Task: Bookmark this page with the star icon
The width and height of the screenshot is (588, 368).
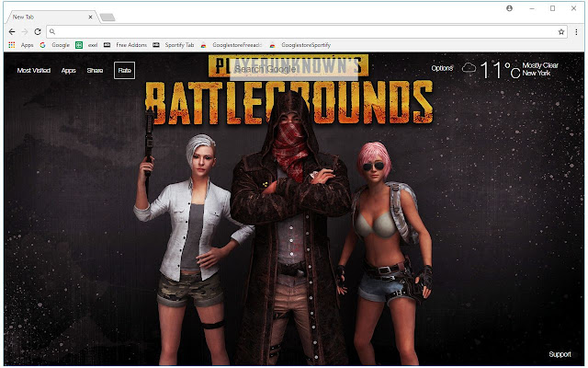Action: coord(561,32)
